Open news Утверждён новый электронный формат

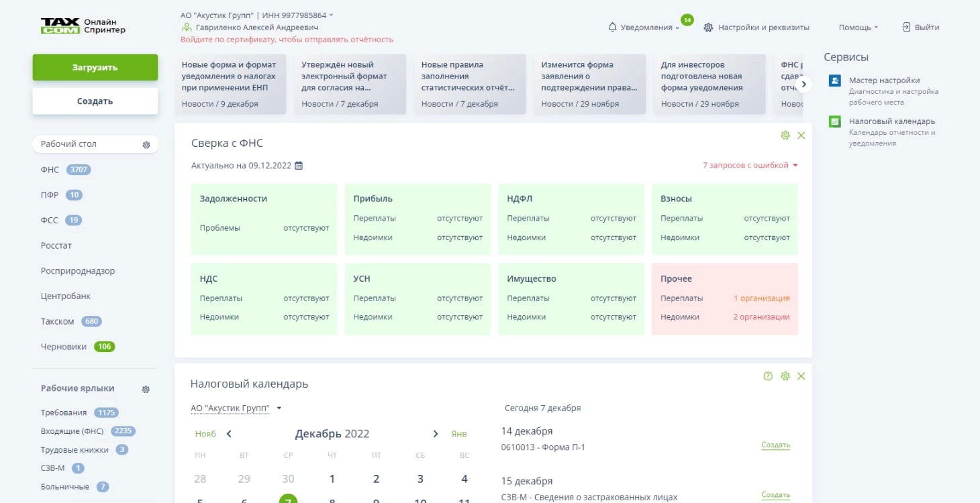350,84
